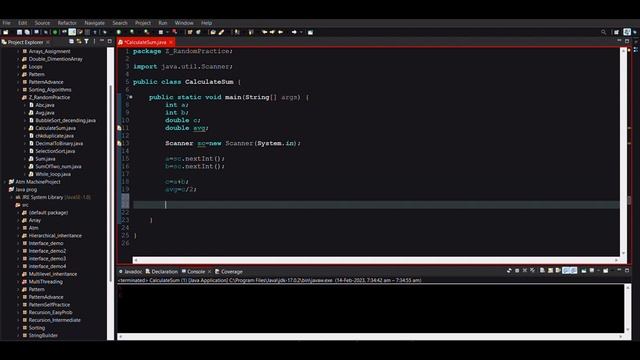Open the Run menu

click(x=162, y=23)
